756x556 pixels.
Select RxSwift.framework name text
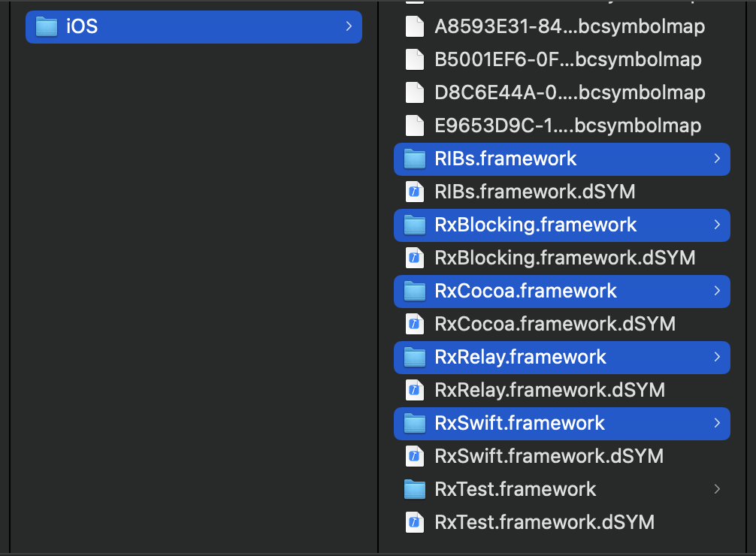coord(519,423)
